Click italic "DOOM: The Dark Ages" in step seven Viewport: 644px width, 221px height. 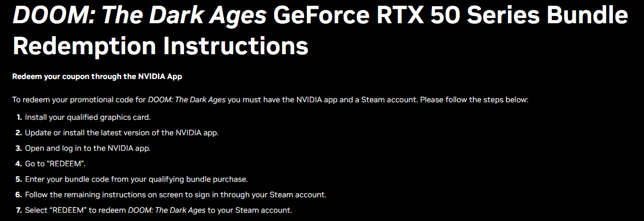167,210
